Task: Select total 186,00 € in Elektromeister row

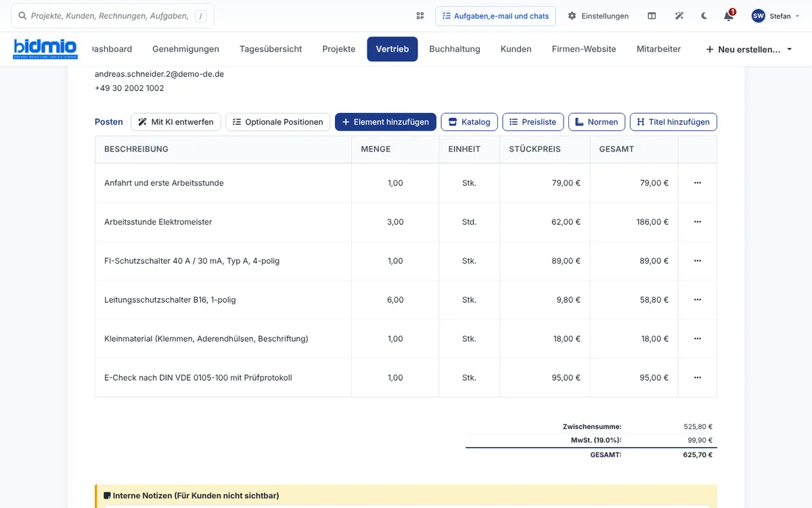Action: click(652, 222)
